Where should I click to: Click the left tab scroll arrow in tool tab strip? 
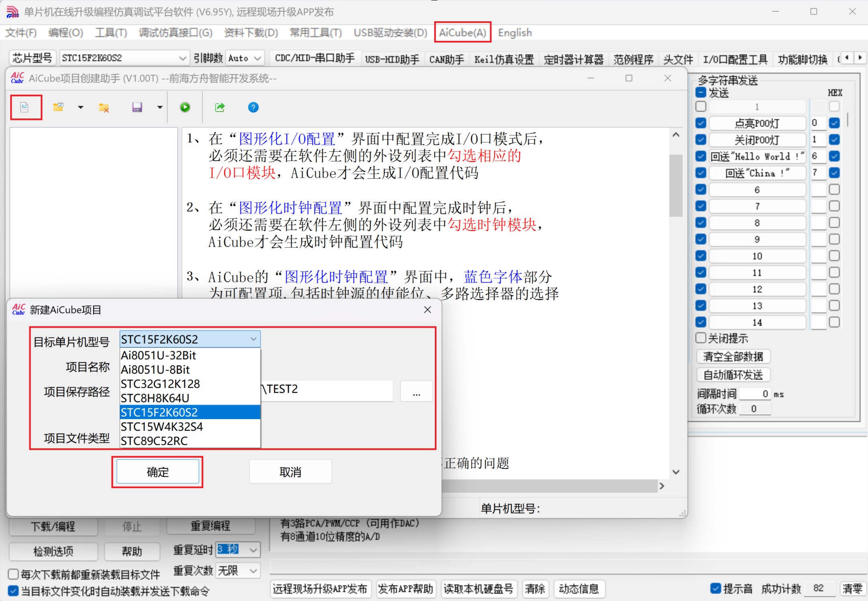pyautogui.click(x=847, y=58)
